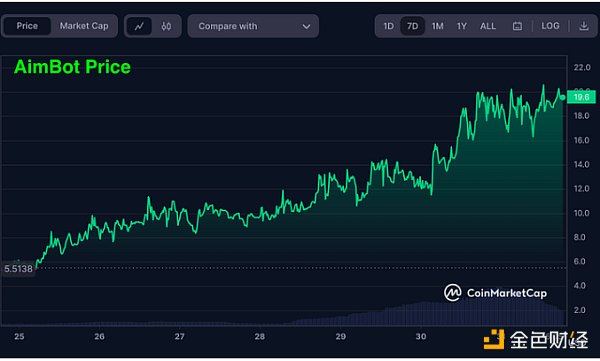Download the chart data

pyautogui.click(x=584, y=26)
